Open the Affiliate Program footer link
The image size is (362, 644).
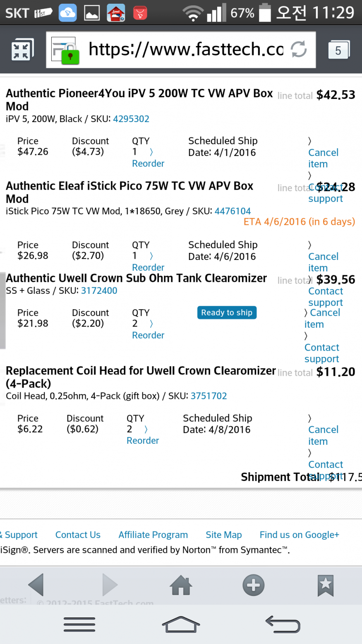[153, 535]
